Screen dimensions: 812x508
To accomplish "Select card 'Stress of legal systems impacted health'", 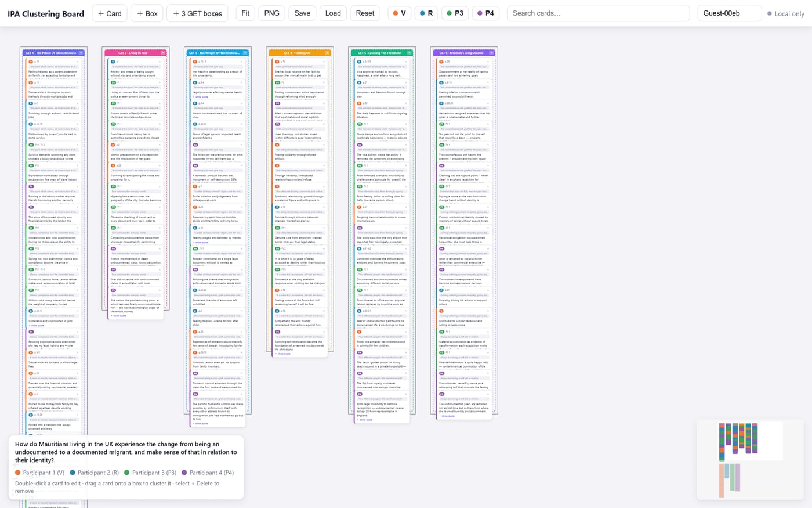I will (217, 131).
